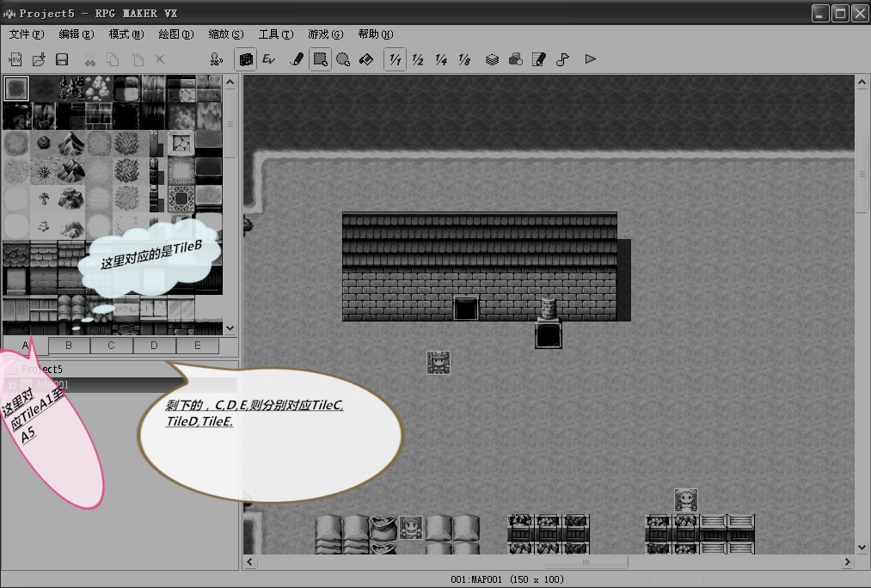Switch to tileset tab C
The height and width of the screenshot is (588, 871).
tap(112, 346)
